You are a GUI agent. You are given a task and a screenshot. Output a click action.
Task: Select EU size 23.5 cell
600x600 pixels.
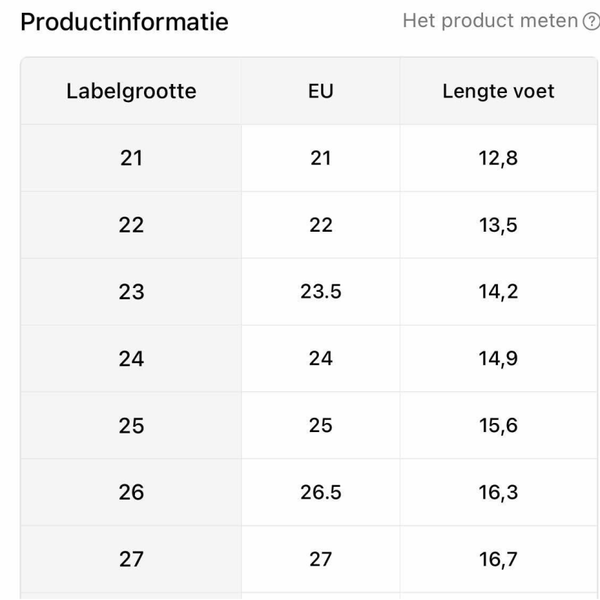tap(320, 292)
